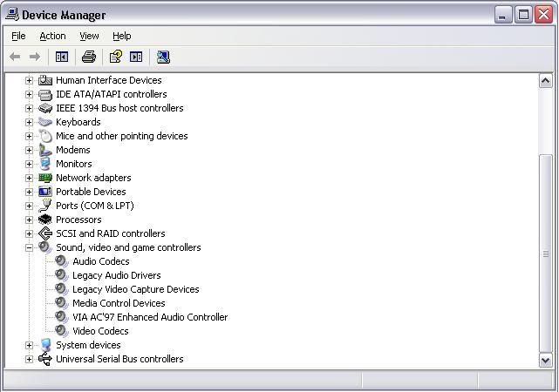Open the View menu
The image size is (559, 392).
89,36
